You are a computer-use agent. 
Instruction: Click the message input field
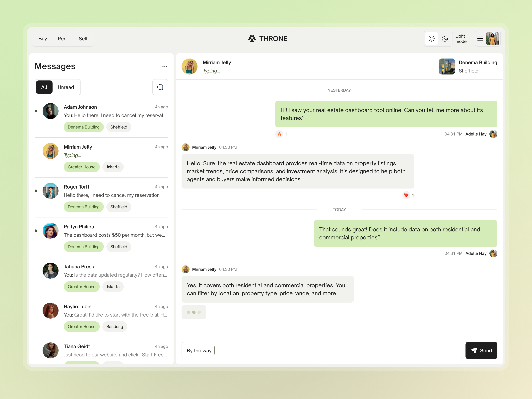tap(322, 350)
